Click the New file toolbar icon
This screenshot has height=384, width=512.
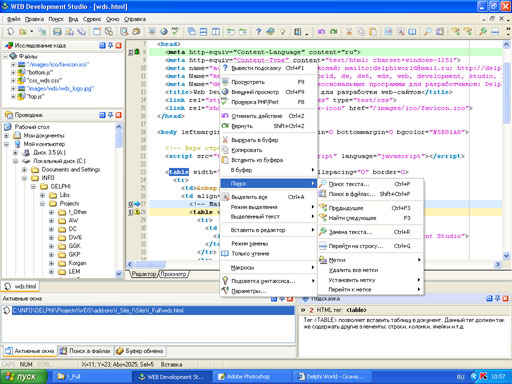10,32
